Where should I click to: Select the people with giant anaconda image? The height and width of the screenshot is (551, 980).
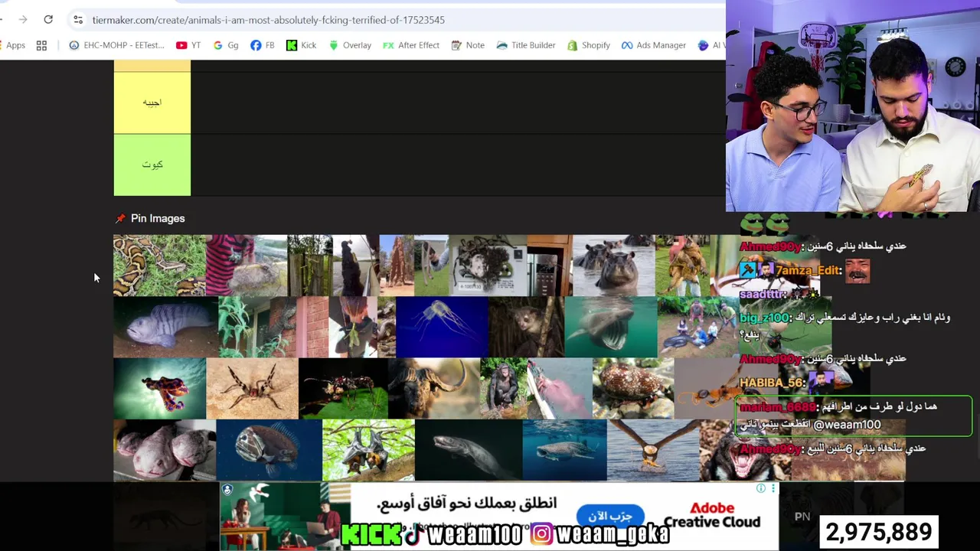698,327
